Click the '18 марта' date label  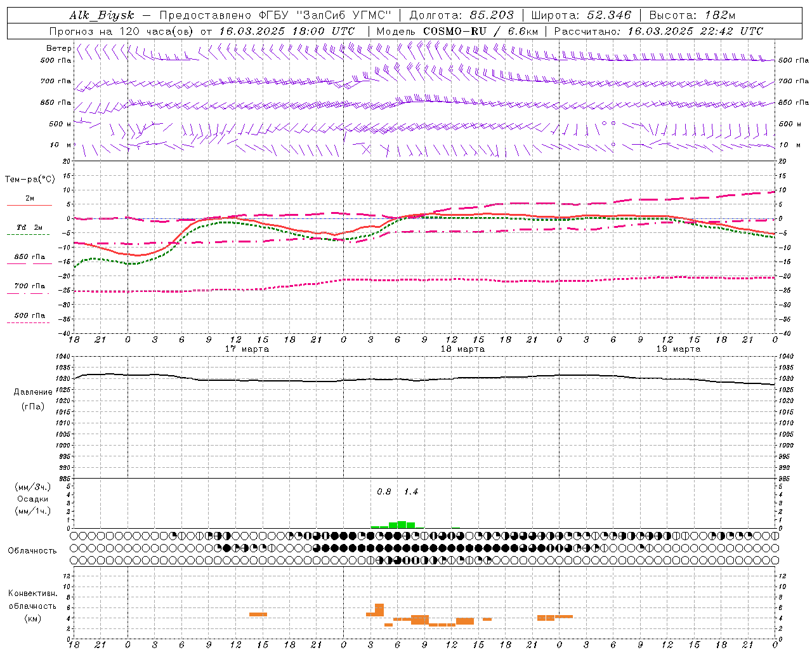coord(462,349)
